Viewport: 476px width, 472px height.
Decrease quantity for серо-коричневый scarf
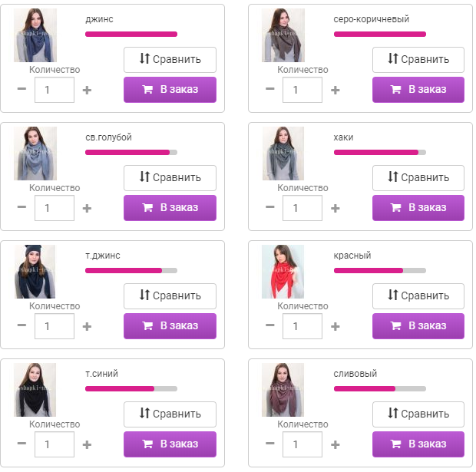coord(269,89)
